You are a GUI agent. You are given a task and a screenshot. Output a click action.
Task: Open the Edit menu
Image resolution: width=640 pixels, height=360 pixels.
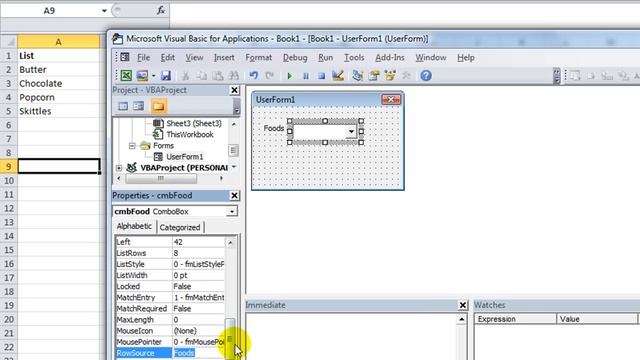point(167,58)
